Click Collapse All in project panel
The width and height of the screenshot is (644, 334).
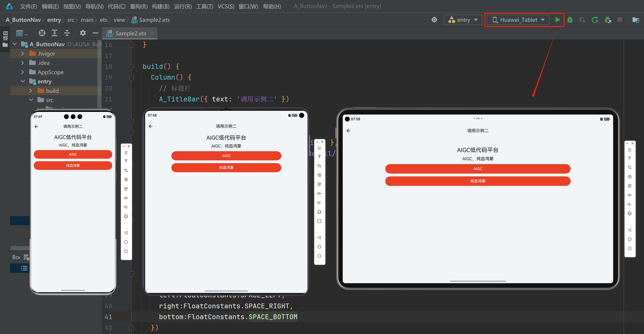[67, 33]
